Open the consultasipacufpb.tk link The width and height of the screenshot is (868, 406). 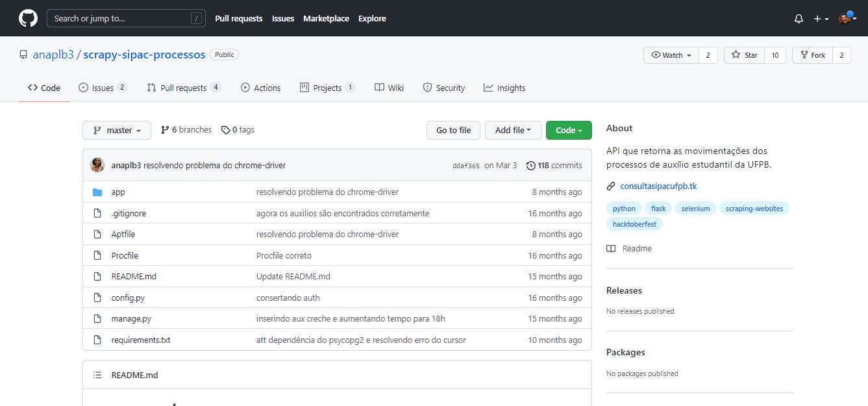pyautogui.click(x=658, y=186)
